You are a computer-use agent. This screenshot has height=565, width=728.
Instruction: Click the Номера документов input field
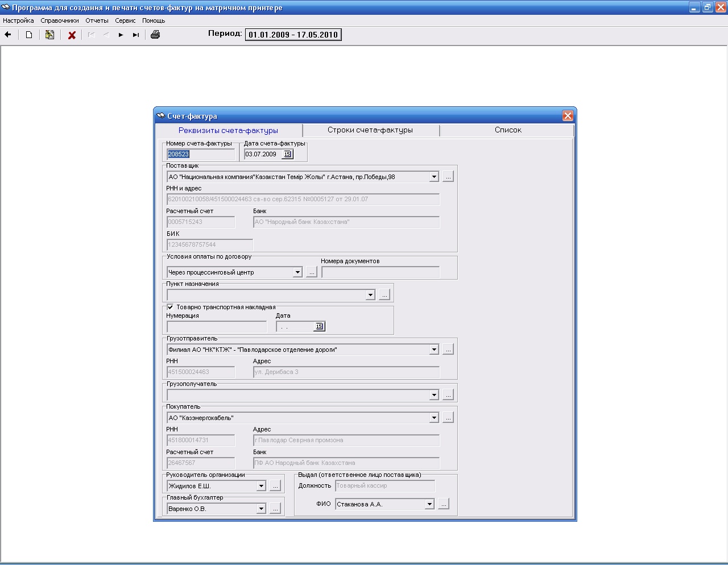[380, 272]
